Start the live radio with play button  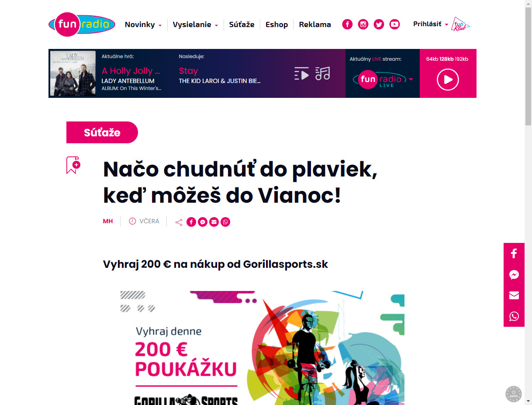[x=448, y=80]
